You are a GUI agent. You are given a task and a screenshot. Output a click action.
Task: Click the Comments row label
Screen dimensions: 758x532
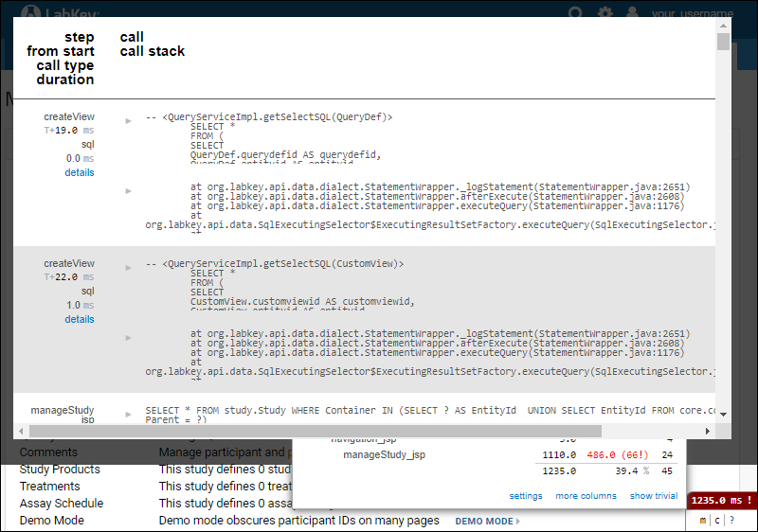click(x=48, y=452)
